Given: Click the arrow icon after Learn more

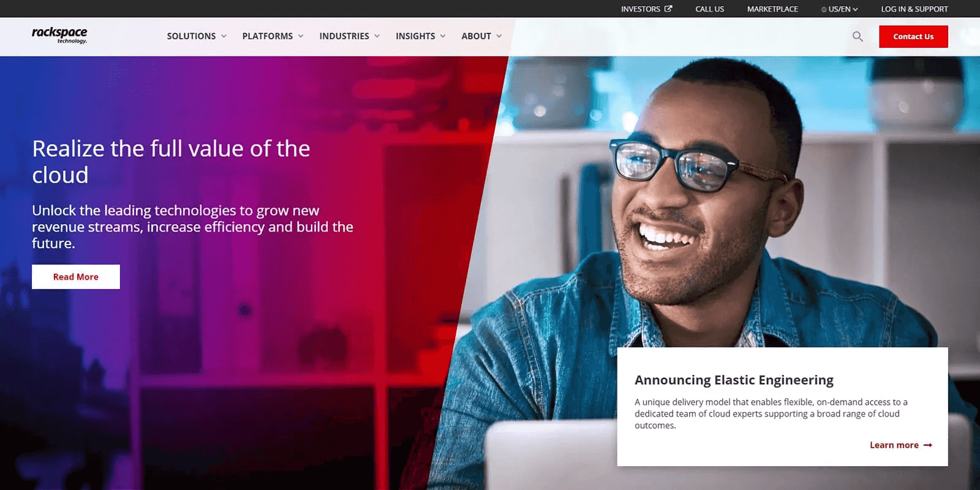Looking at the screenshot, I should (x=927, y=445).
